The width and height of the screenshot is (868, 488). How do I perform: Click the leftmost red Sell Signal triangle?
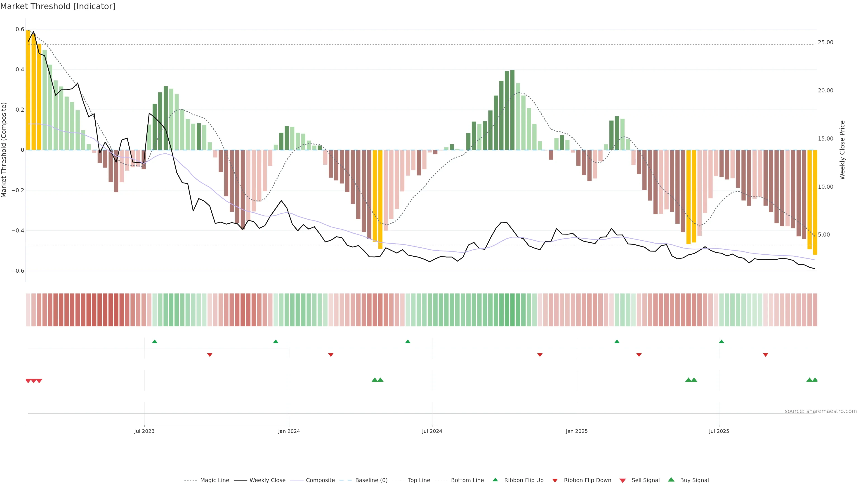coord(28,381)
